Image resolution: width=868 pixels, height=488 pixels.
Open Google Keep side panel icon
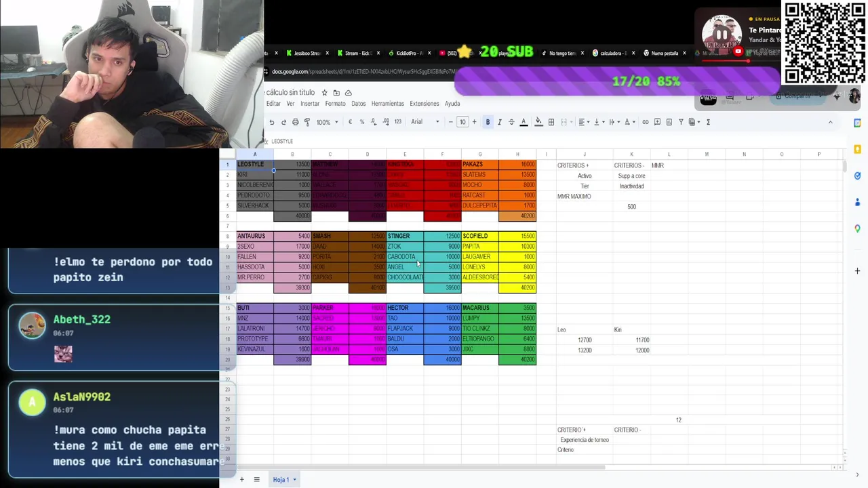point(857,149)
